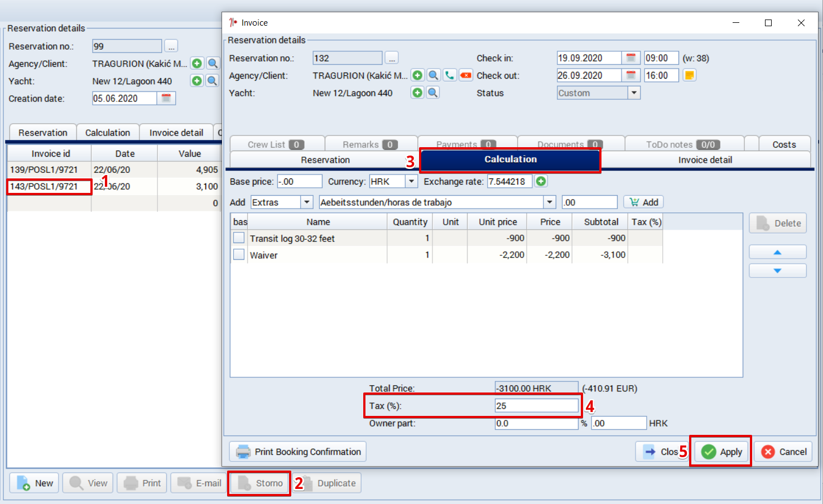Click green add icon next to Yacht in Invoice window

(x=417, y=93)
